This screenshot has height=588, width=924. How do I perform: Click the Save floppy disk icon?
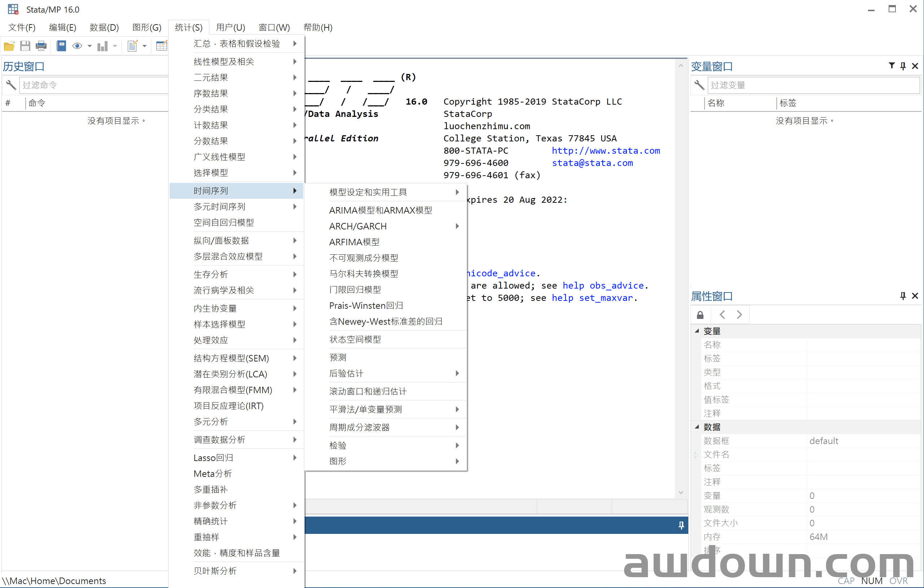(x=25, y=46)
